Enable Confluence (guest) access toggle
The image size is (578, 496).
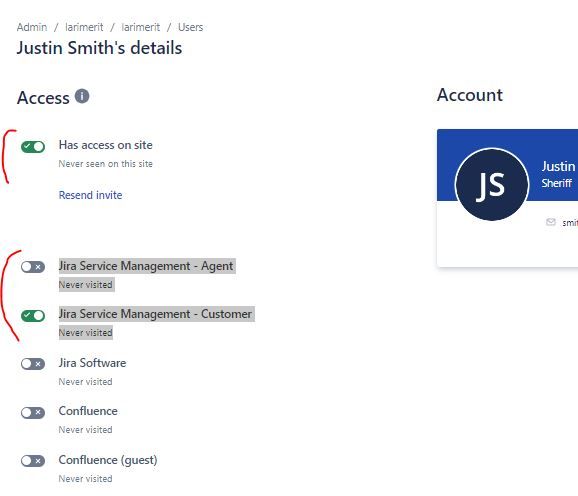click(x=33, y=461)
